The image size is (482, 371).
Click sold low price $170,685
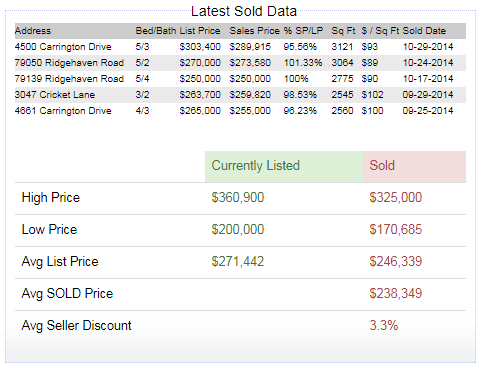point(396,230)
